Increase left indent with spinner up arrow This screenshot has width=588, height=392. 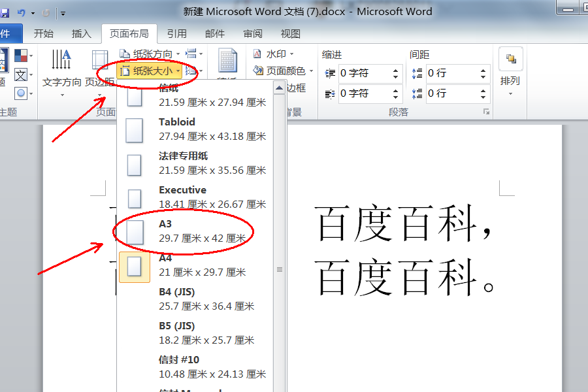coord(396,70)
